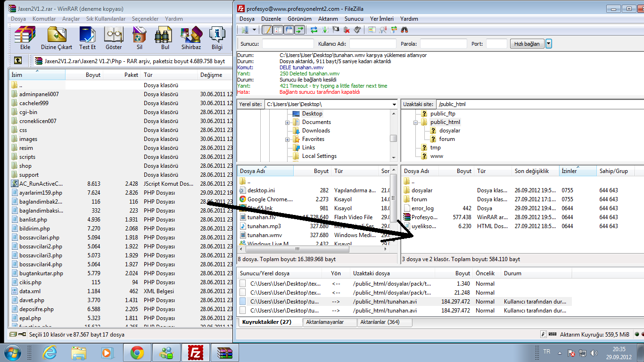644x362 pixels.
Task: Open the Komutlar menu in WinRAR
Action: click(x=44, y=19)
